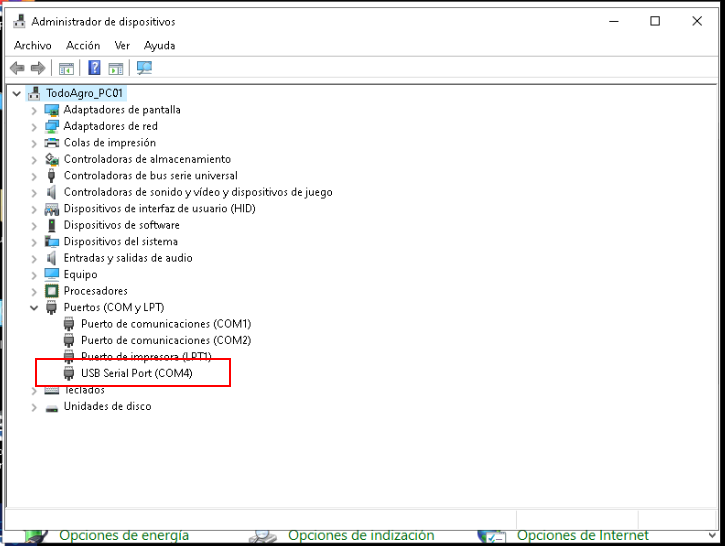
Task: Select the Adaptadores de pantalla icon
Action: [x=52, y=110]
